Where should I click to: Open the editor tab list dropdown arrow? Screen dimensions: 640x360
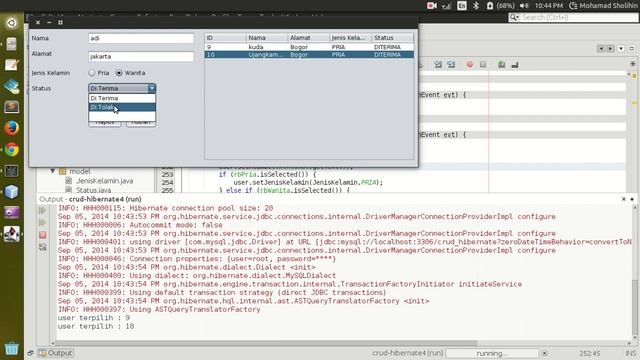[621, 49]
